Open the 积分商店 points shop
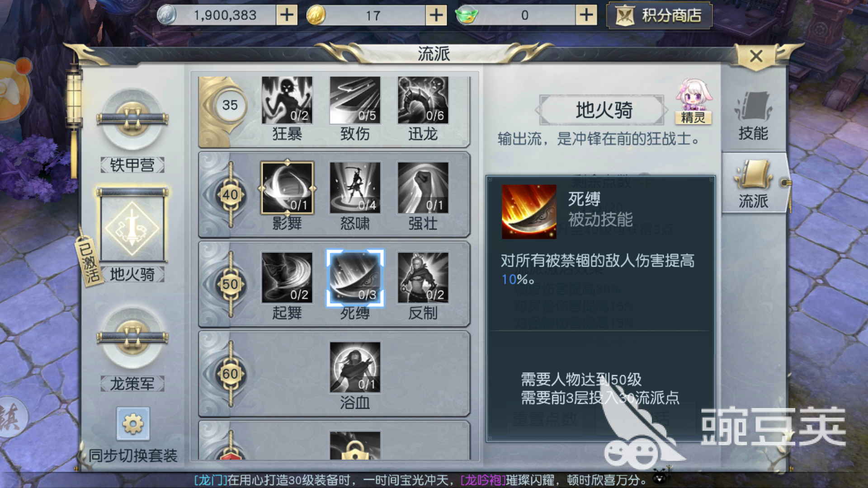The height and width of the screenshot is (488, 868). (660, 16)
